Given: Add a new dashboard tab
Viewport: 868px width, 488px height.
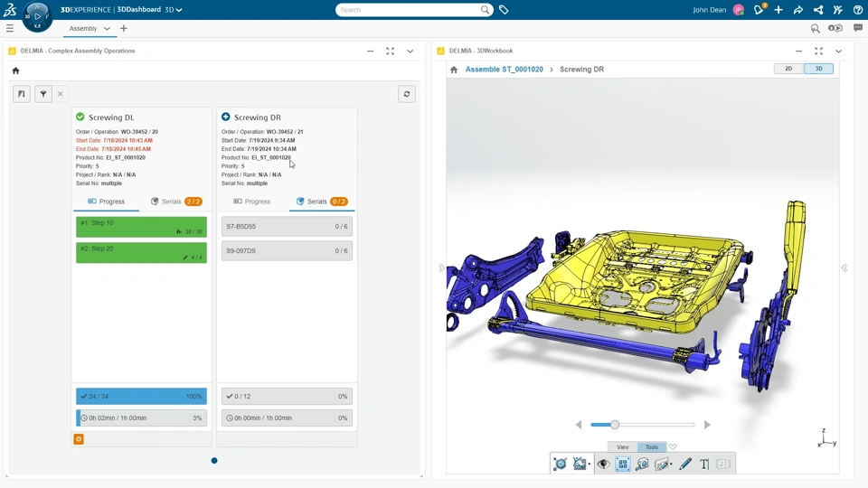Looking at the screenshot, I should coord(124,28).
